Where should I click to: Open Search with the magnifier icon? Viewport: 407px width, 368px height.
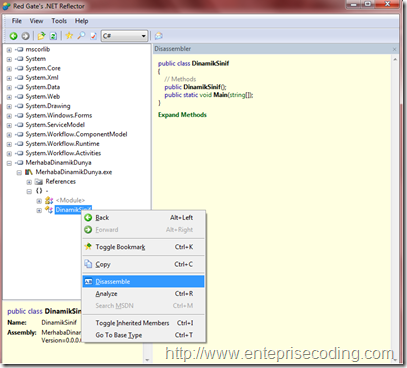click(81, 36)
